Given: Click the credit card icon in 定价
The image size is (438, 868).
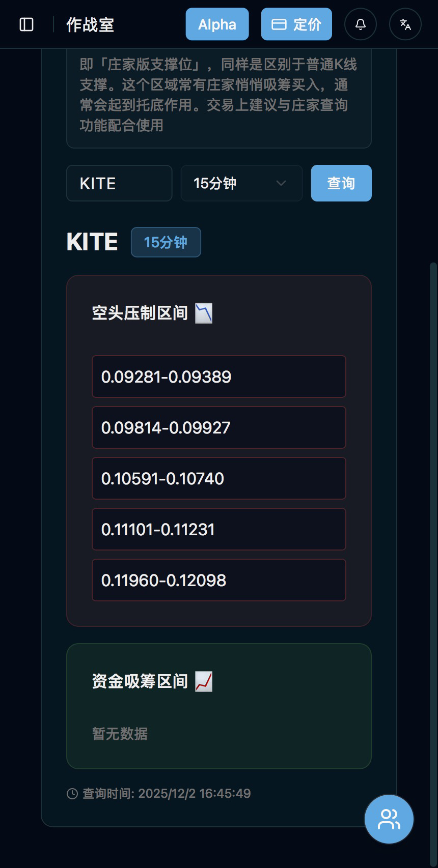Looking at the screenshot, I should click(279, 24).
